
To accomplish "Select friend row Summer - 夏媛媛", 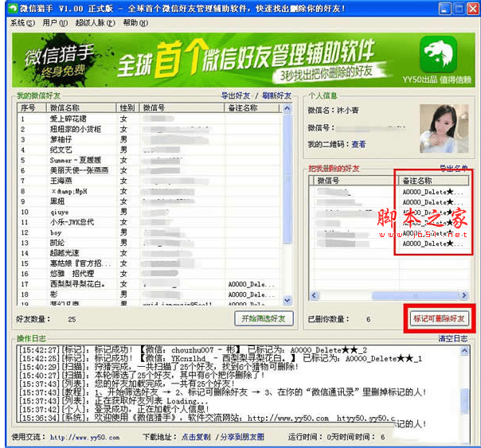I will click(x=149, y=160).
